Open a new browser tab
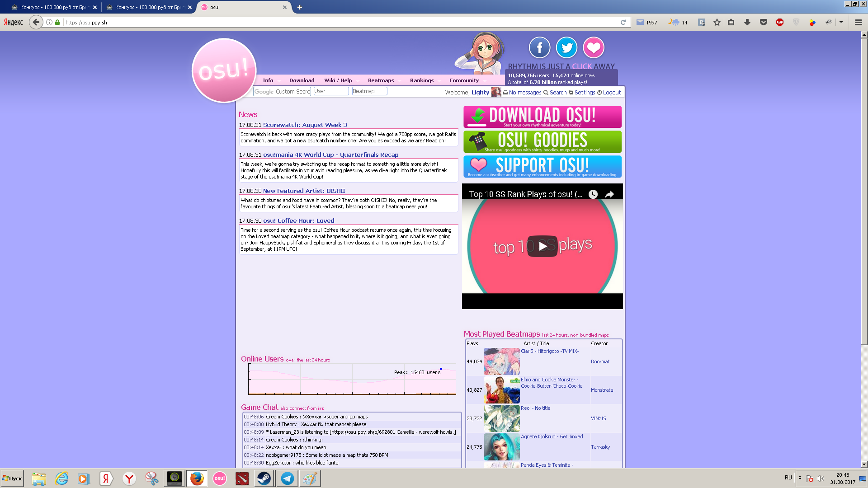The width and height of the screenshot is (868, 488). coord(300,7)
